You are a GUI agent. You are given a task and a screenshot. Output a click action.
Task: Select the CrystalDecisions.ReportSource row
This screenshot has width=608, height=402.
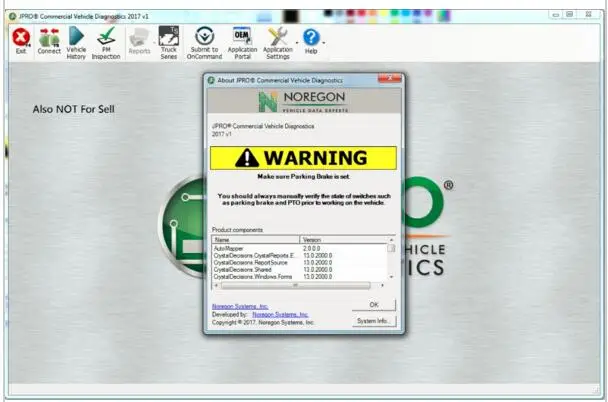[x=299, y=263]
